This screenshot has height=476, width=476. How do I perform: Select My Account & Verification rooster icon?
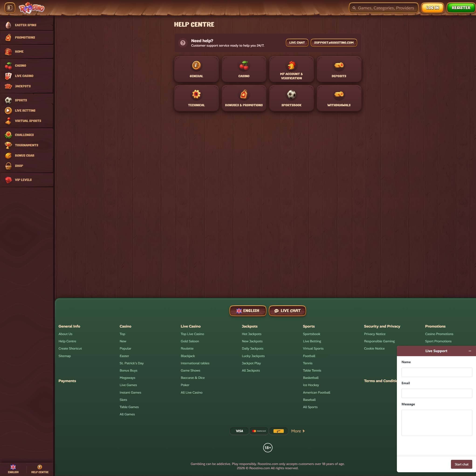tap(291, 66)
